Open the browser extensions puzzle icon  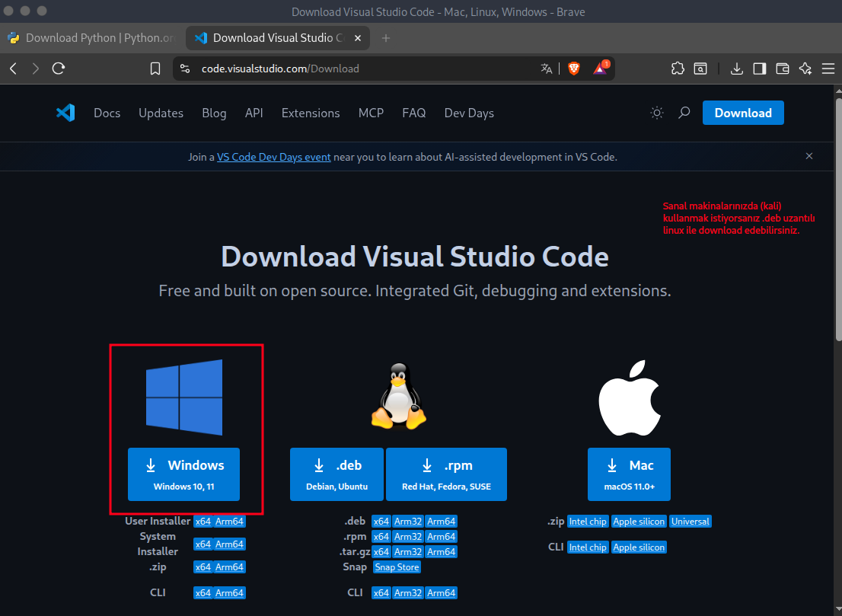[x=678, y=69]
